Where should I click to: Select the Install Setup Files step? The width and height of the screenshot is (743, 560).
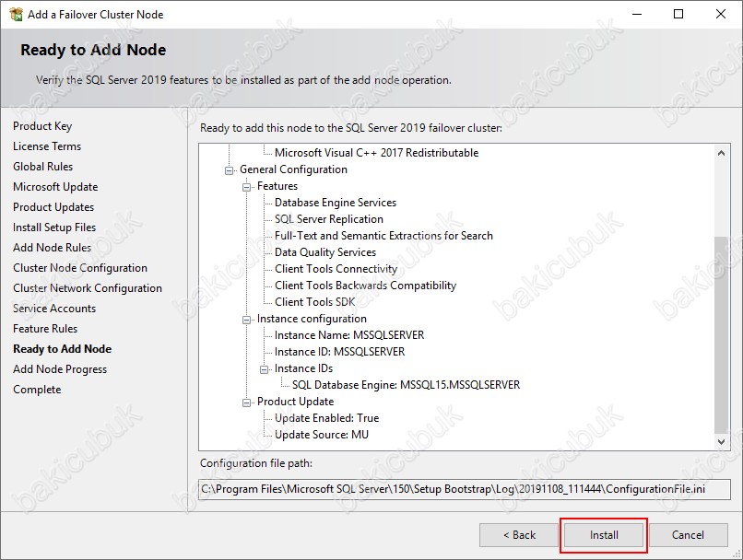54,227
